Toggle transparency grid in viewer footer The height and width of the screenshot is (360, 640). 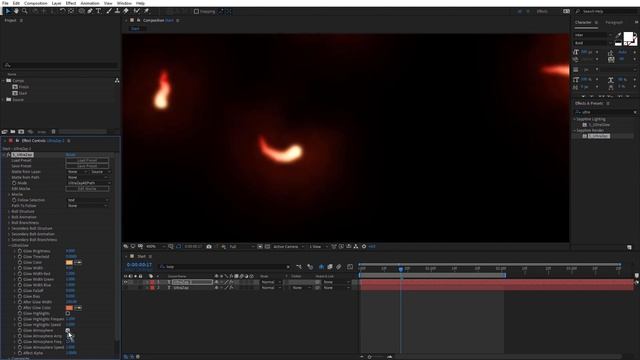click(x=267, y=247)
